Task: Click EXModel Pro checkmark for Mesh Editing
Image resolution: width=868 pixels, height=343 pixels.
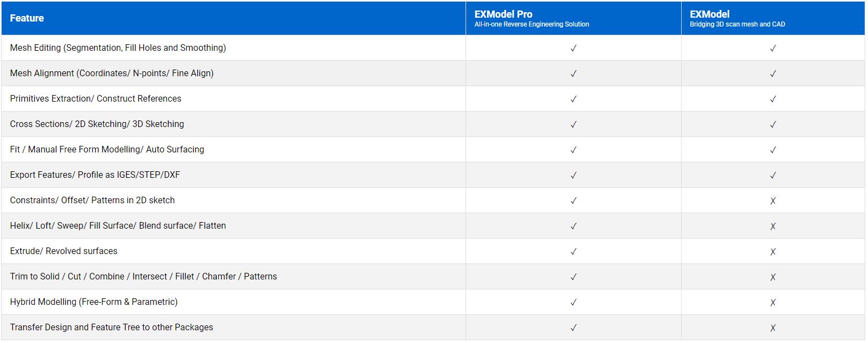Action: click(x=573, y=48)
